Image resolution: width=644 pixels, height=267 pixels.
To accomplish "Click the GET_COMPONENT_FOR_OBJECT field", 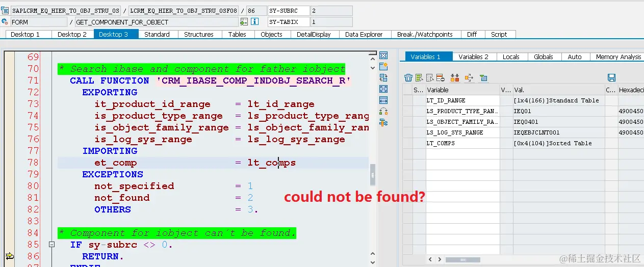I will tap(157, 22).
